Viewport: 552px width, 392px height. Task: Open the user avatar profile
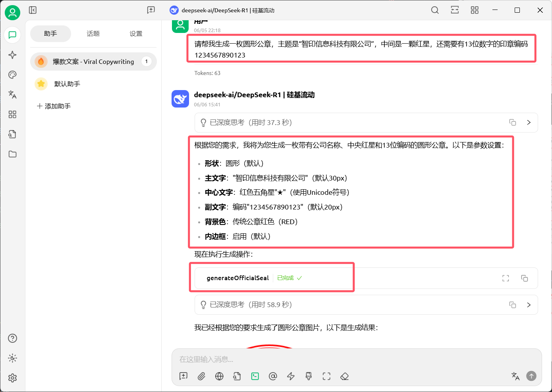pos(12,13)
